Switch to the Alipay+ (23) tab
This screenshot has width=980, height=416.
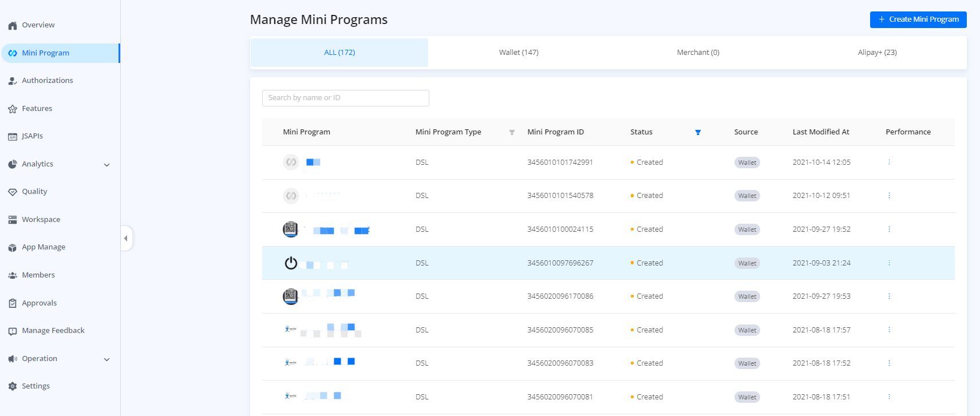[x=876, y=53]
